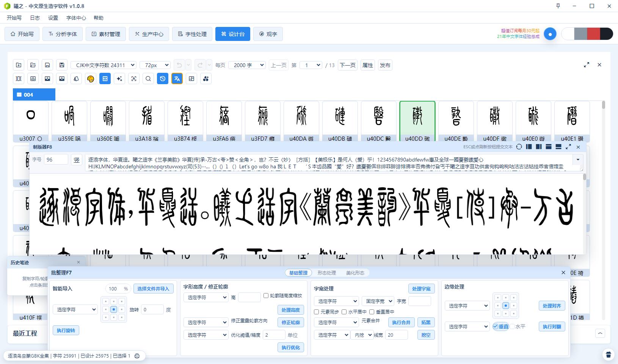Click the sparkle magic icon in toolbar
The image size is (618, 364).
[x=119, y=78]
